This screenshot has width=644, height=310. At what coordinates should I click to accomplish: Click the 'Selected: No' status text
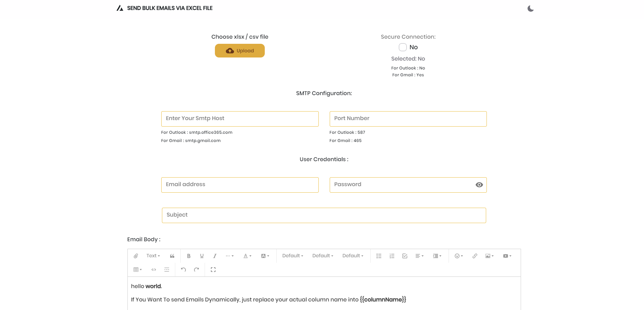coord(408,59)
